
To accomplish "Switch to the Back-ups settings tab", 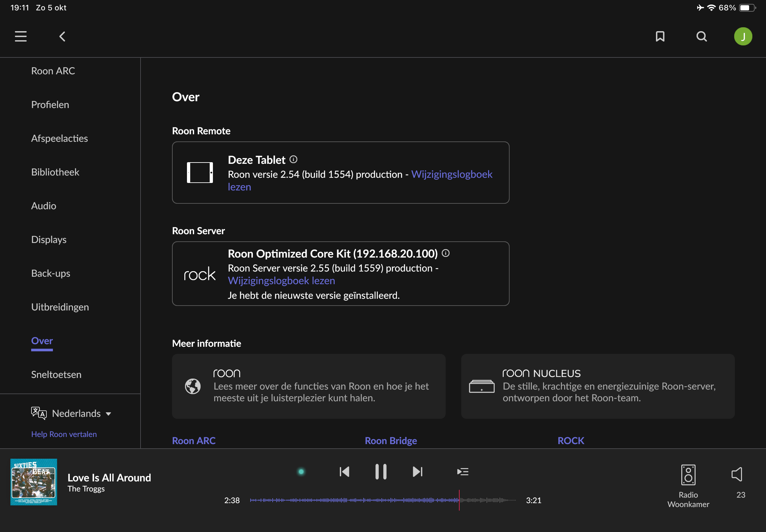I will click(51, 273).
